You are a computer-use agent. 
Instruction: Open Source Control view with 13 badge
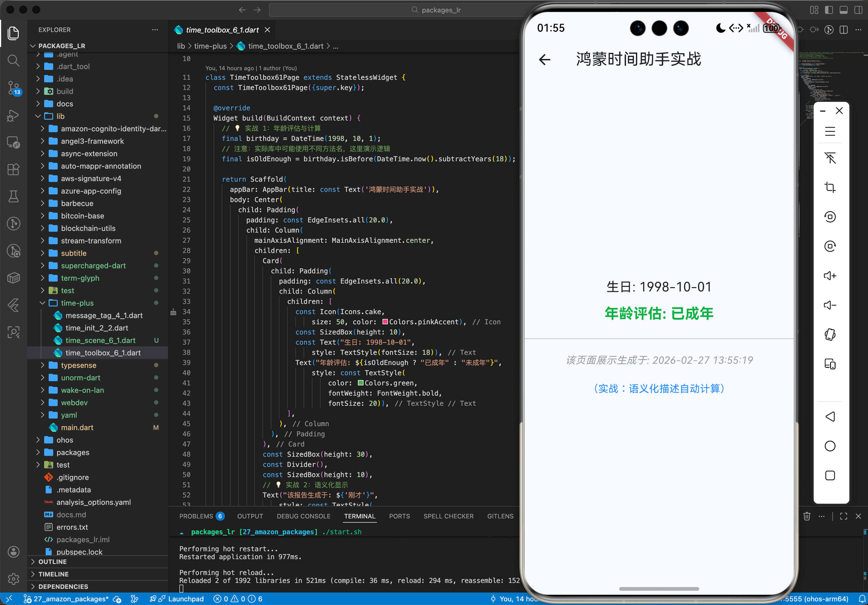13,88
